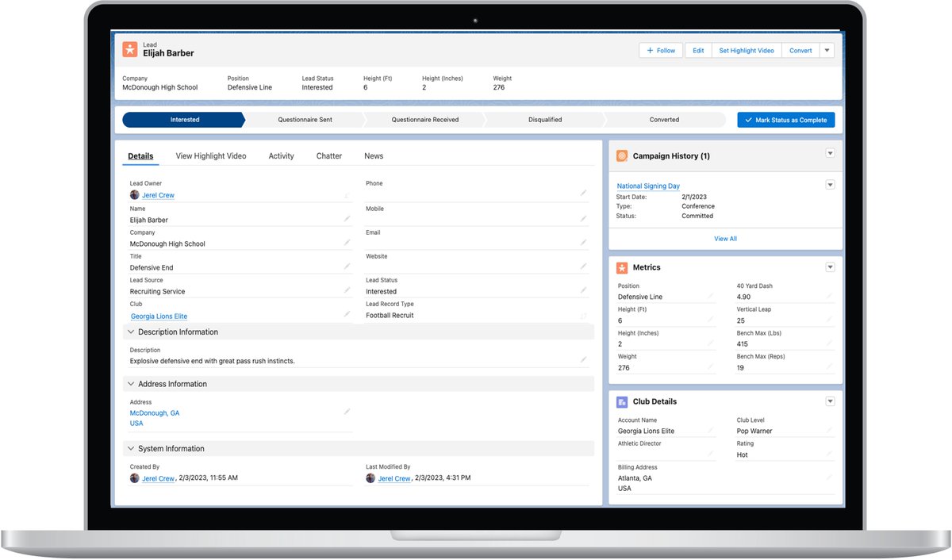Click the Club Details panel icon
The height and width of the screenshot is (560, 952).
tap(621, 401)
